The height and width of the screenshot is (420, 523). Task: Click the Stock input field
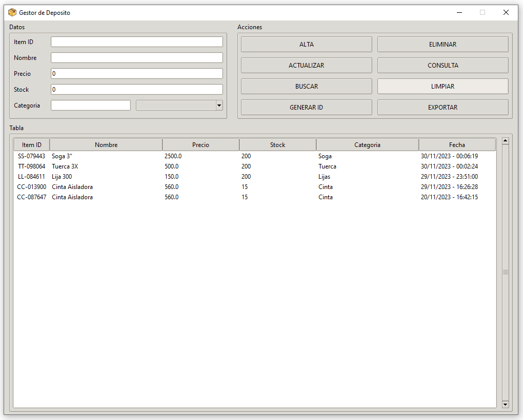(136, 90)
